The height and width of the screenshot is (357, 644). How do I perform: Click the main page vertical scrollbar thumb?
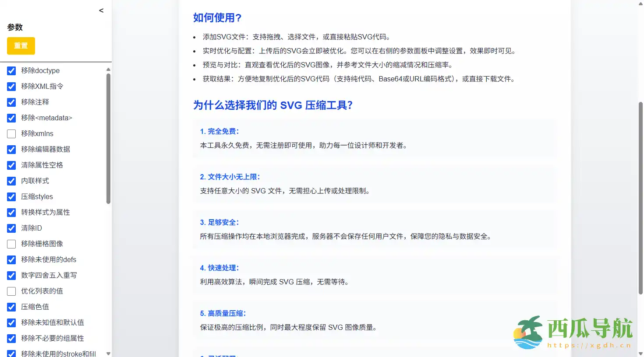[640, 197]
